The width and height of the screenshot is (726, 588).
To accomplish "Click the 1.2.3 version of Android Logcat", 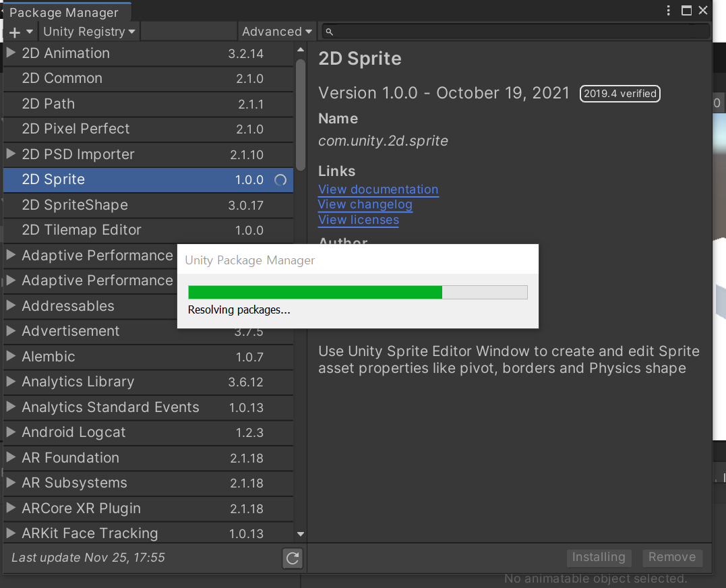I will pos(249,432).
